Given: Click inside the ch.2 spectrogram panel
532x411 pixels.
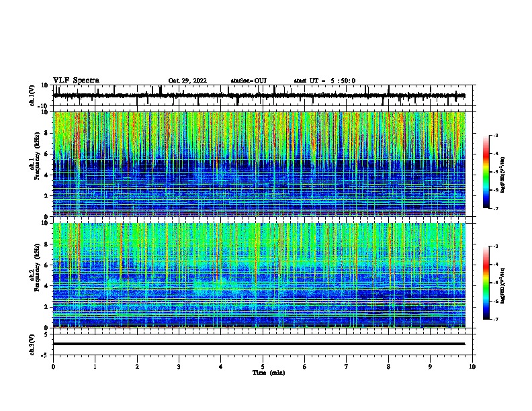Looking at the screenshot, I should (x=259, y=275).
